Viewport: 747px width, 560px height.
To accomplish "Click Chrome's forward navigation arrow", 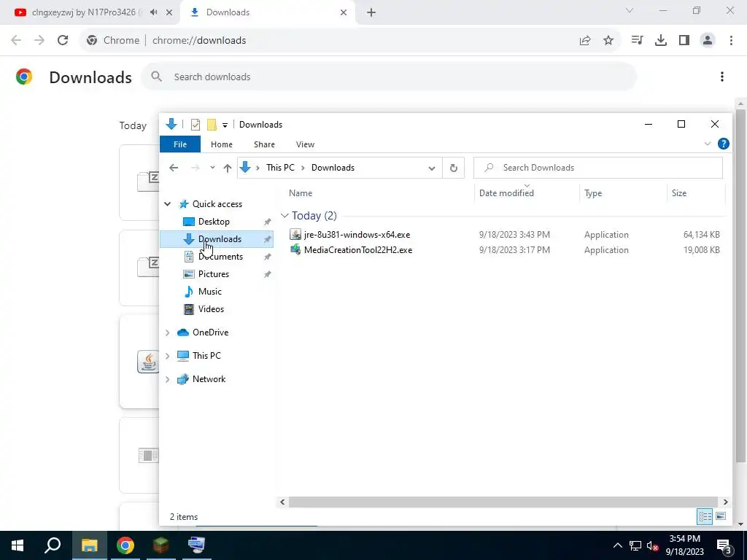I will click(x=39, y=41).
